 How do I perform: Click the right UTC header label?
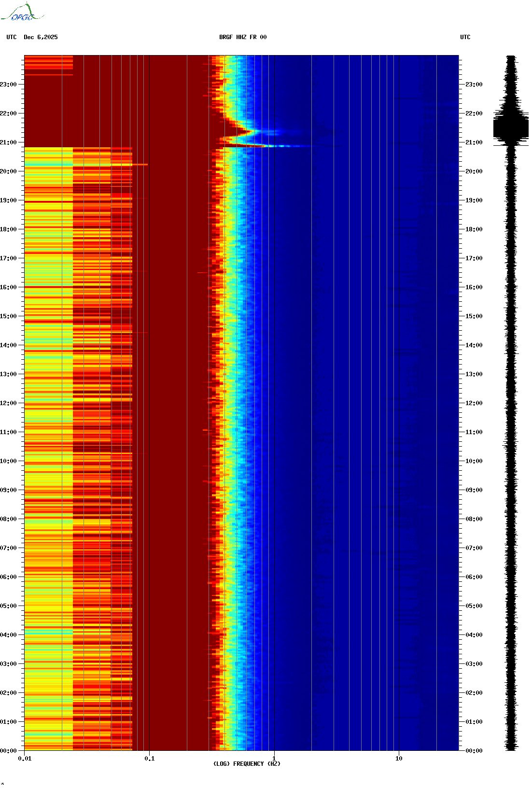[x=465, y=37]
